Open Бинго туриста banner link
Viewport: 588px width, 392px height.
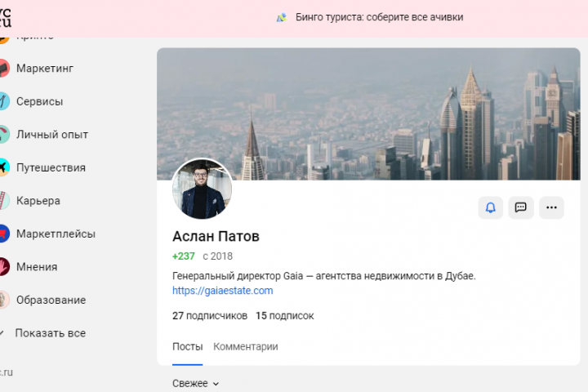click(x=379, y=17)
